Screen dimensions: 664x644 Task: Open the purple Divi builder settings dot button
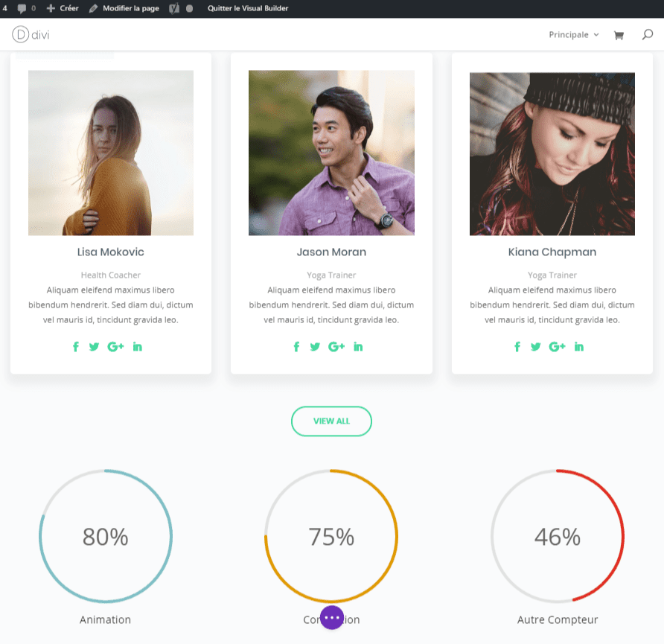(x=331, y=617)
